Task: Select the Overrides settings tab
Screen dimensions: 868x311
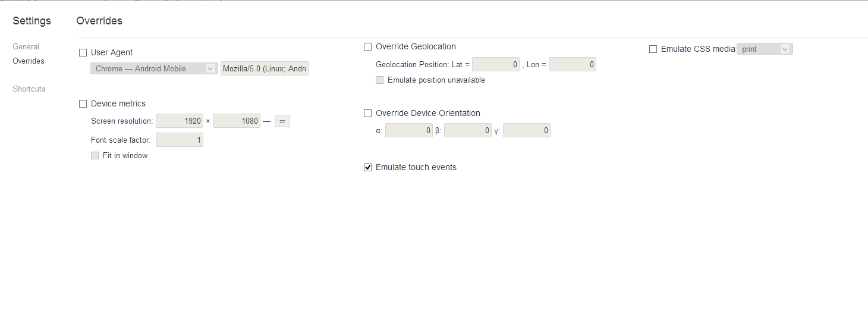Action: coord(29,61)
